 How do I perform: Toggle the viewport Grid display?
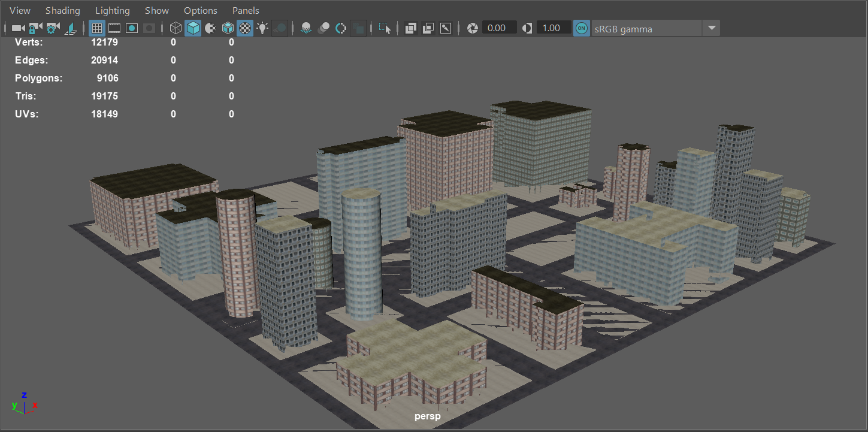click(x=97, y=28)
